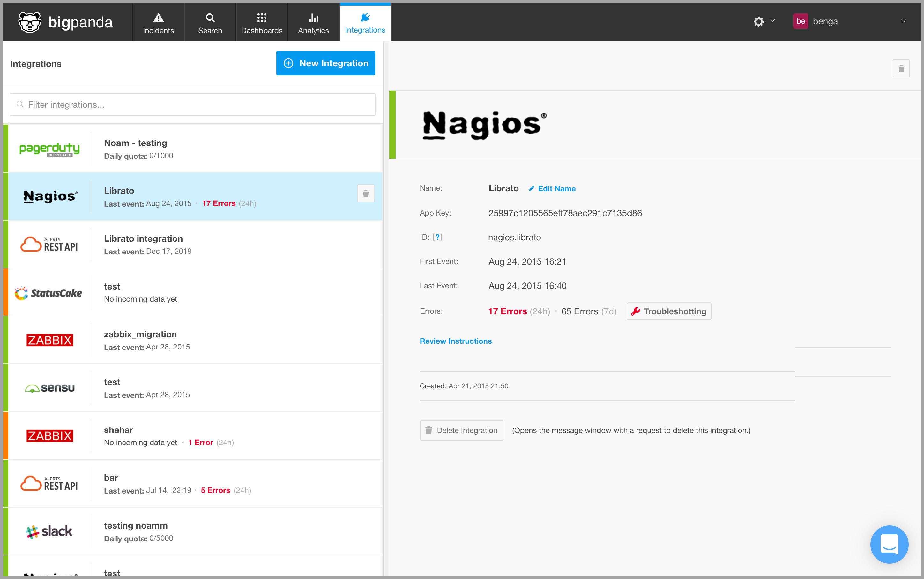Open the Review Instructions link
The width and height of the screenshot is (924, 579).
coord(456,341)
